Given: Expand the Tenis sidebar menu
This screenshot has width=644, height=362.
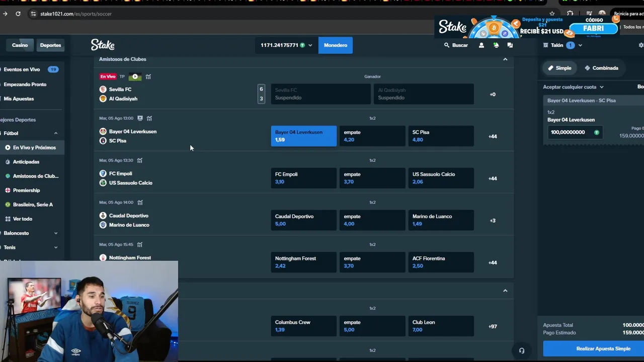Looking at the screenshot, I should (x=56, y=247).
